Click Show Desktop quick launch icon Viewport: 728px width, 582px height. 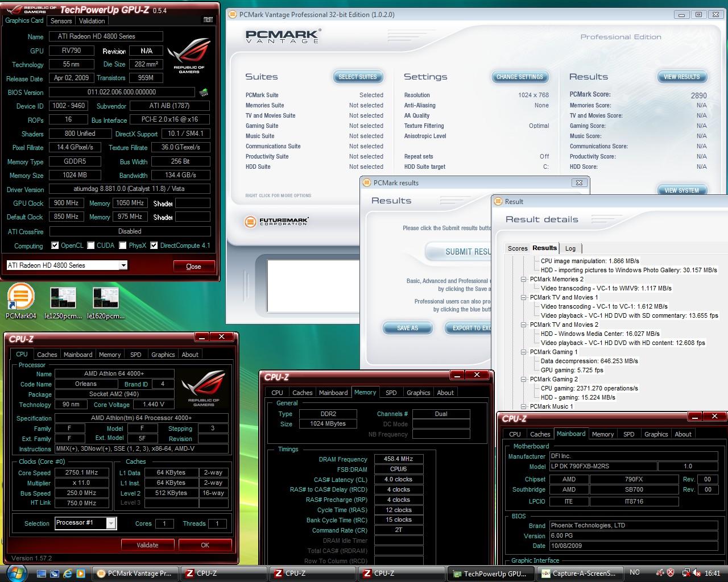(43, 573)
